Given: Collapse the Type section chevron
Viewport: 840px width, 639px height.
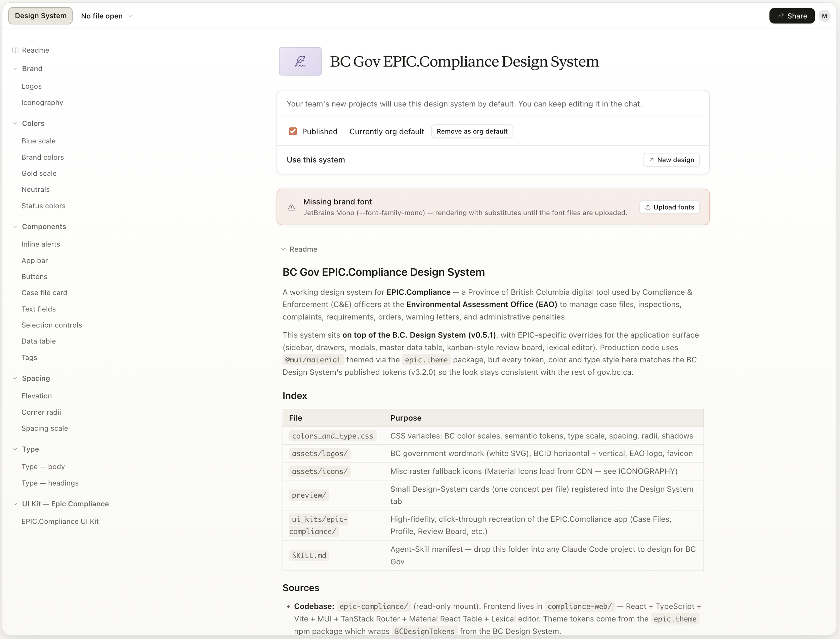Looking at the screenshot, I should pos(15,449).
